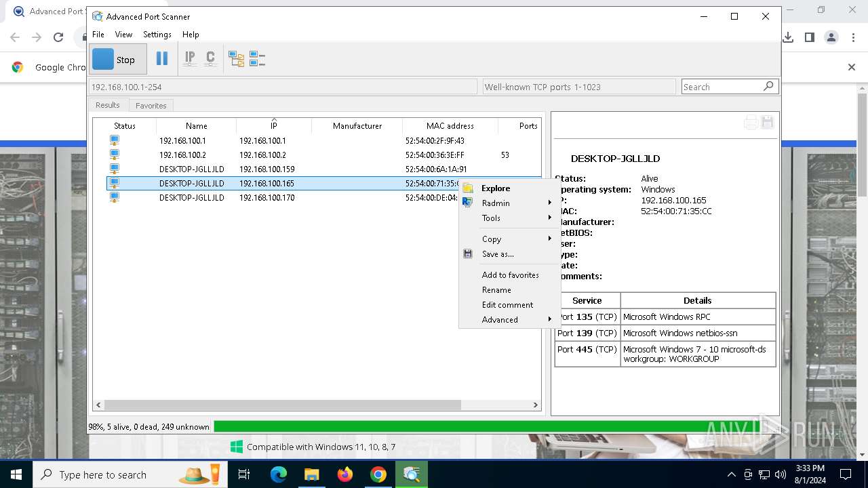Image resolution: width=868 pixels, height=488 pixels.
Task: Click the IP toolbar icon
Action: [190, 59]
